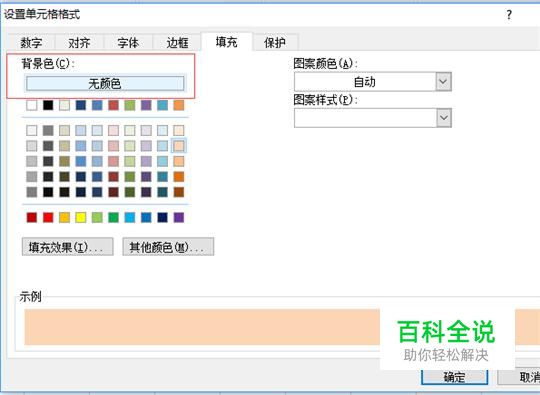This screenshot has height=395, width=540.
Task: Pick the black swatch in the top theme row
Action: tap(48, 105)
